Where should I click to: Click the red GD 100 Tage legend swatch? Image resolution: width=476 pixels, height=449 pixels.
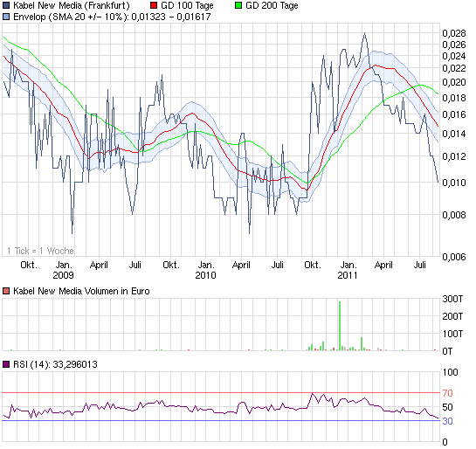coord(154,5)
